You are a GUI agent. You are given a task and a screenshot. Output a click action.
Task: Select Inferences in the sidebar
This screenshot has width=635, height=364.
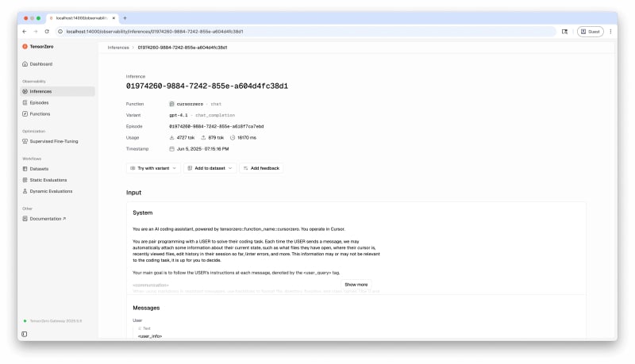point(40,91)
